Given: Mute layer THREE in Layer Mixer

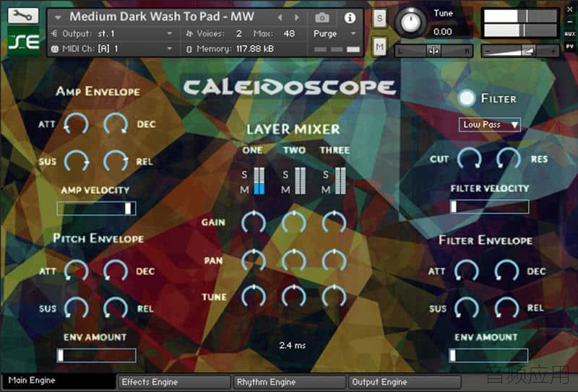Looking at the screenshot, I should (x=326, y=190).
